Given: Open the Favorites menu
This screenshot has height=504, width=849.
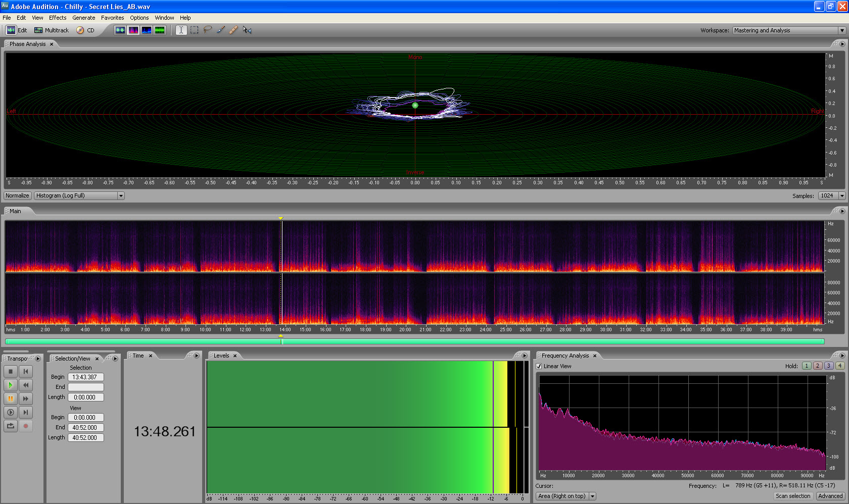Looking at the screenshot, I should point(112,18).
